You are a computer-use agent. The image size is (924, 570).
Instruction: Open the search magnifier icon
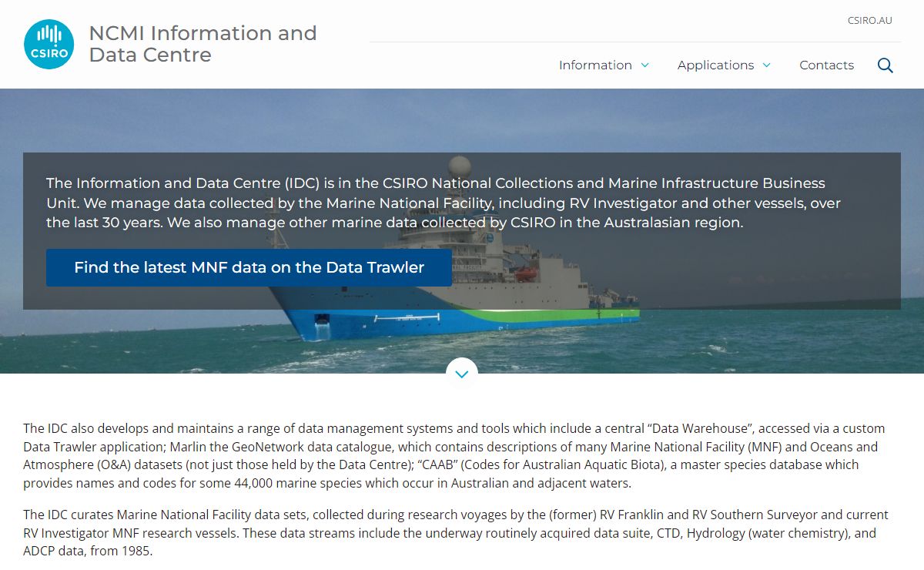pos(885,65)
